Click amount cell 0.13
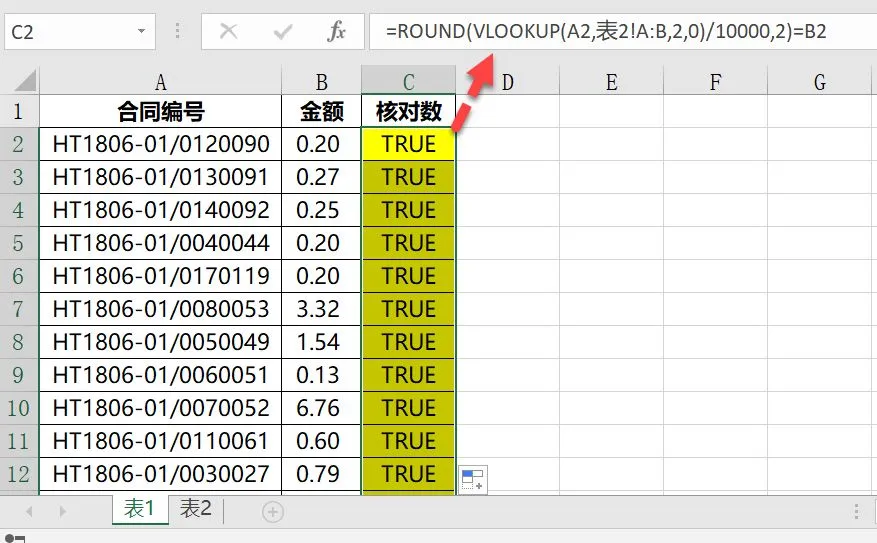The image size is (877, 543). tap(322, 375)
